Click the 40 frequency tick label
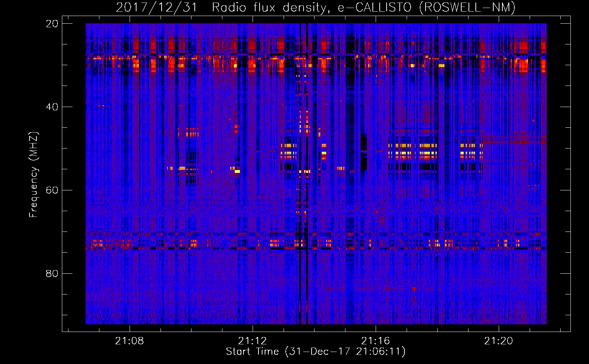Image resolution: width=589 pixels, height=364 pixels. coord(52,107)
